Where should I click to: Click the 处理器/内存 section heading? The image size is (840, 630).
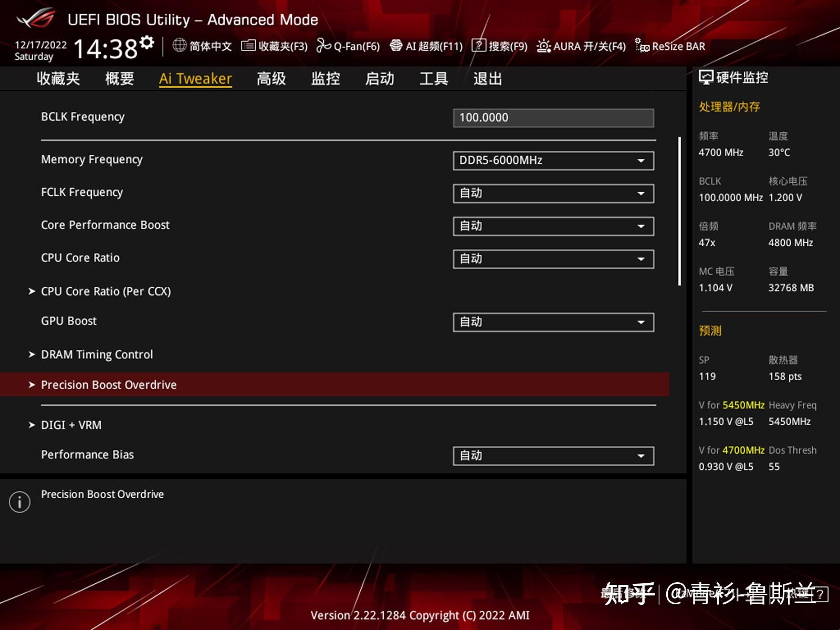[x=729, y=107]
